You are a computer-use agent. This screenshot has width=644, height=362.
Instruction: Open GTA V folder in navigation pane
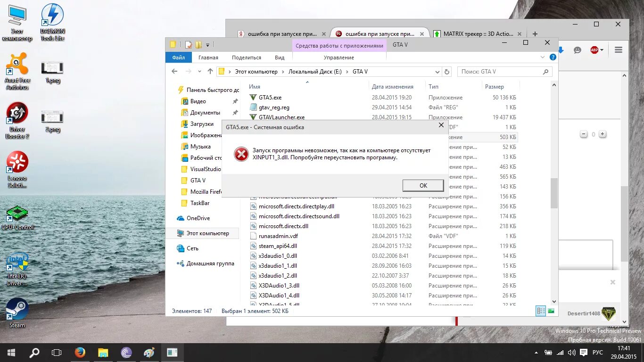(x=198, y=181)
